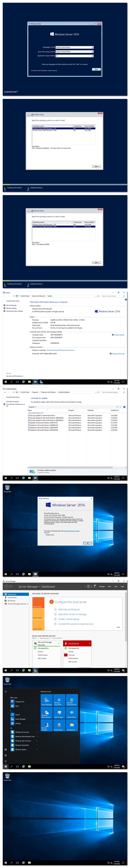Open the Organize dropdown in Installed Updates
The image size is (130, 868).
32,407
